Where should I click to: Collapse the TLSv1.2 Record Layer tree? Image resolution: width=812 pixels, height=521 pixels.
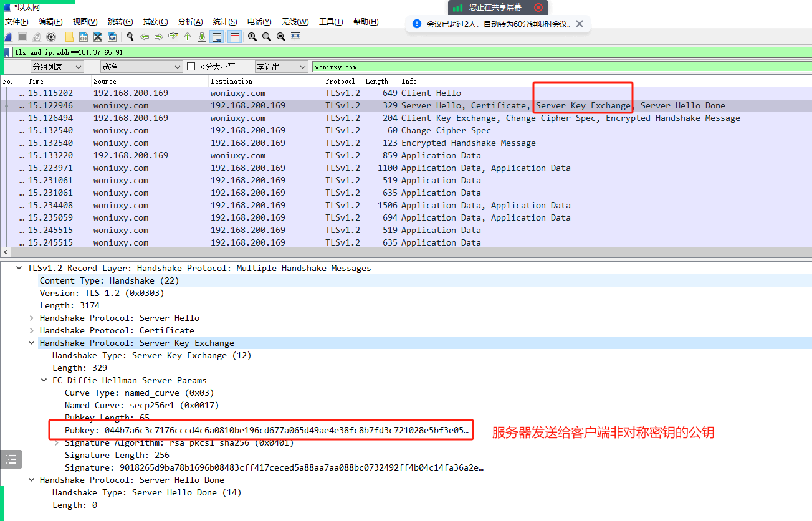coord(19,268)
